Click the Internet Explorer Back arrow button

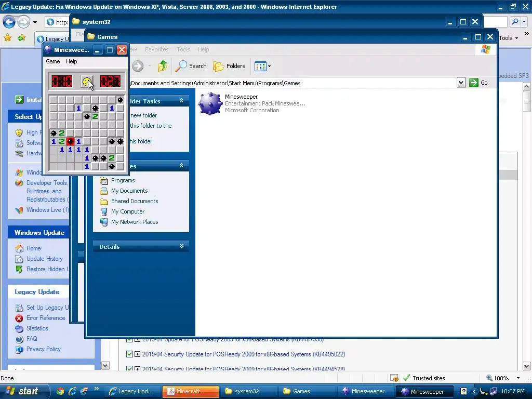tap(9, 22)
